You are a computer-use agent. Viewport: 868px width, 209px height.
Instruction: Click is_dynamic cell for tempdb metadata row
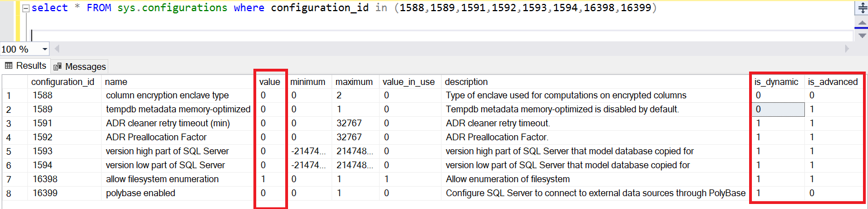[x=778, y=110]
